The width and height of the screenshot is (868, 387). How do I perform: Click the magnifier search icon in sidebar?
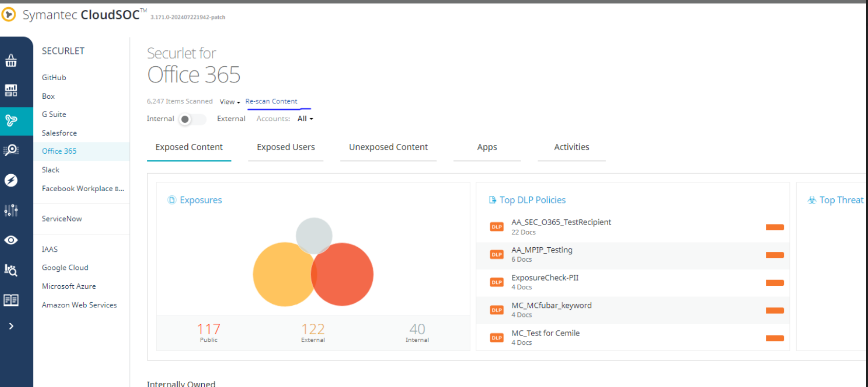(x=11, y=150)
